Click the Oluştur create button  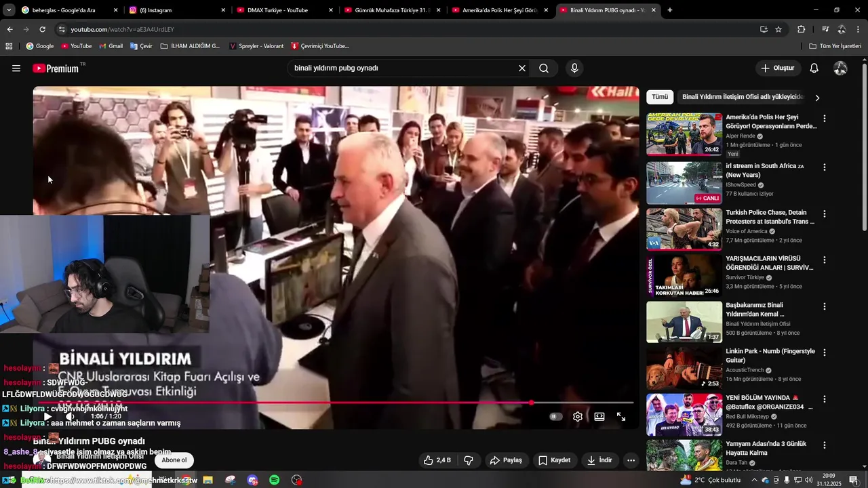pos(777,68)
